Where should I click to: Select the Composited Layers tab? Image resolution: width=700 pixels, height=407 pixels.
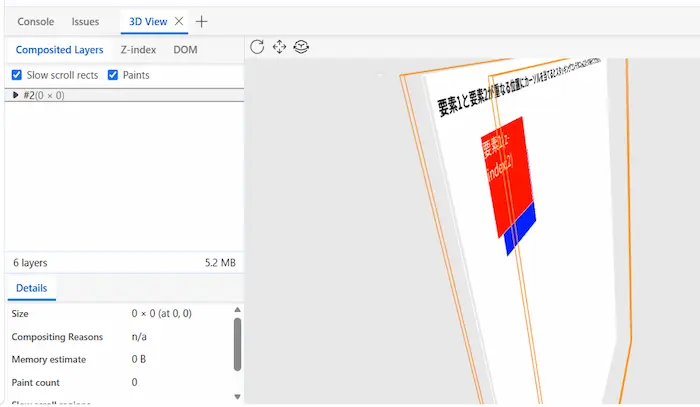click(59, 50)
